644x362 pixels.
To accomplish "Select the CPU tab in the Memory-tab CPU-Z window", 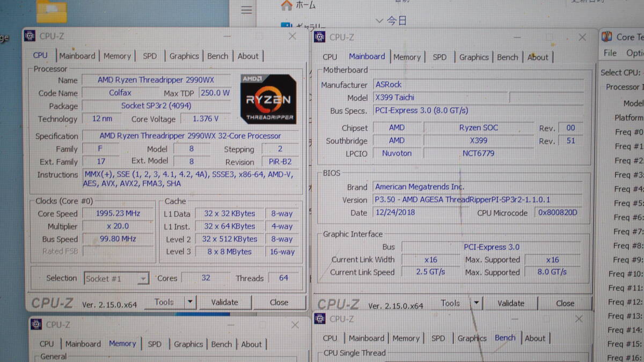I will click(x=47, y=344).
